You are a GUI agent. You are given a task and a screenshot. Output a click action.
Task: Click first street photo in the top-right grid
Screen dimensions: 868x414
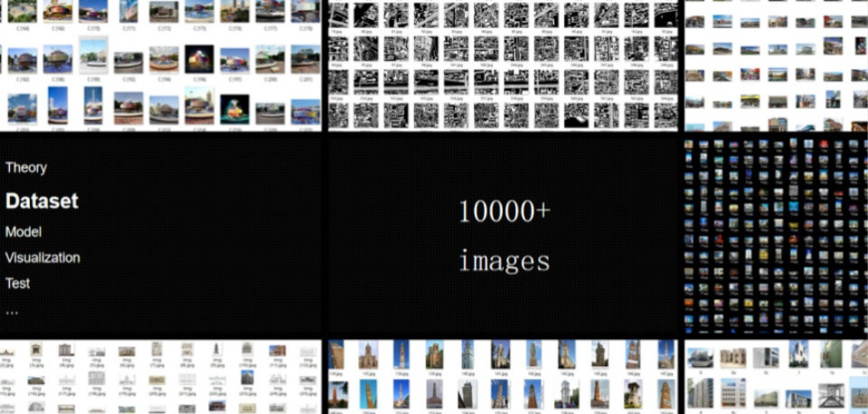695,22
